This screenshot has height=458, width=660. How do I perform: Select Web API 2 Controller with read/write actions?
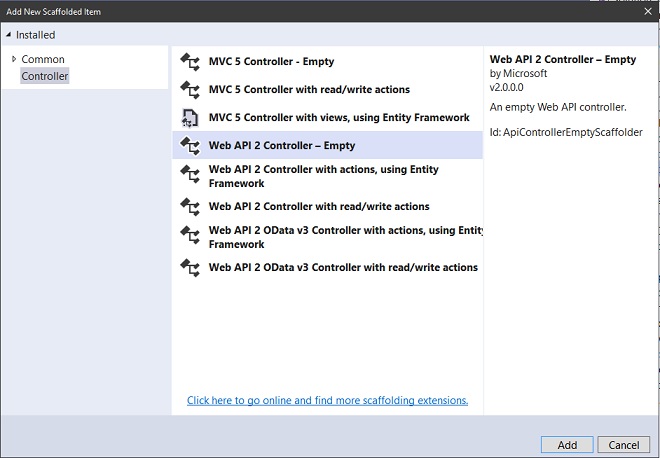click(x=318, y=207)
